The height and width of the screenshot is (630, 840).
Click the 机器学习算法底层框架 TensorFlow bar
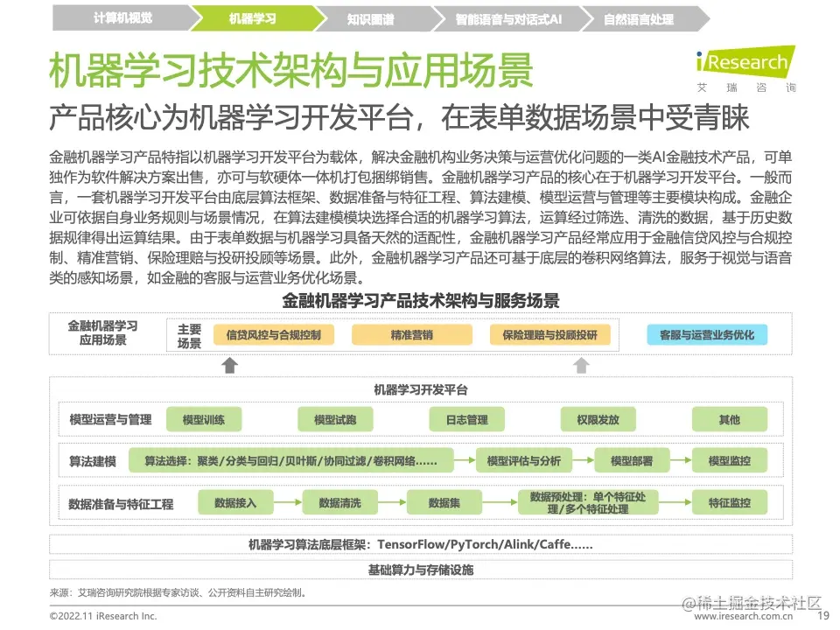point(421,544)
